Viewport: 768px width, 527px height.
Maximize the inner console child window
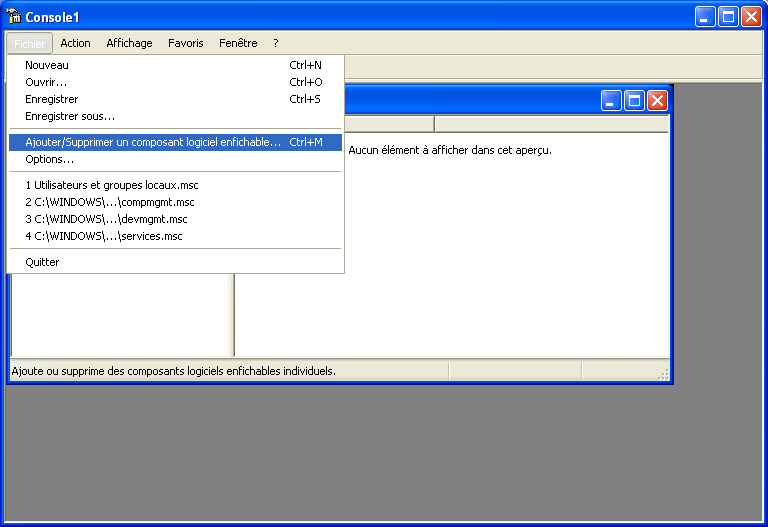coord(634,101)
